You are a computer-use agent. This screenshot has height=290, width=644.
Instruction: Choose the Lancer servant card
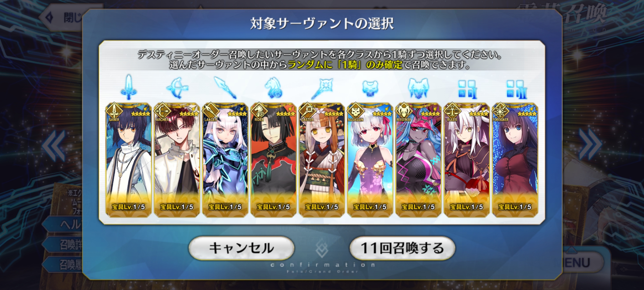pyautogui.click(x=225, y=160)
